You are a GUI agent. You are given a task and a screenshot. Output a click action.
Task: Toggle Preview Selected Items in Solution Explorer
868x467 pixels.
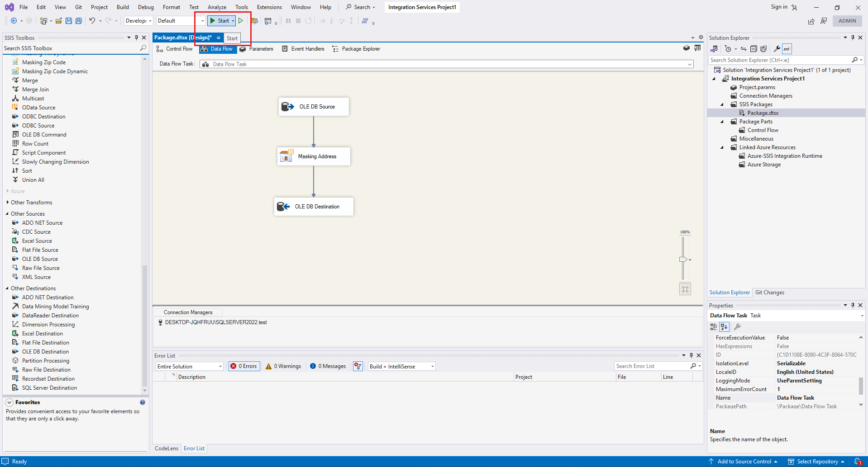coord(787,49)
